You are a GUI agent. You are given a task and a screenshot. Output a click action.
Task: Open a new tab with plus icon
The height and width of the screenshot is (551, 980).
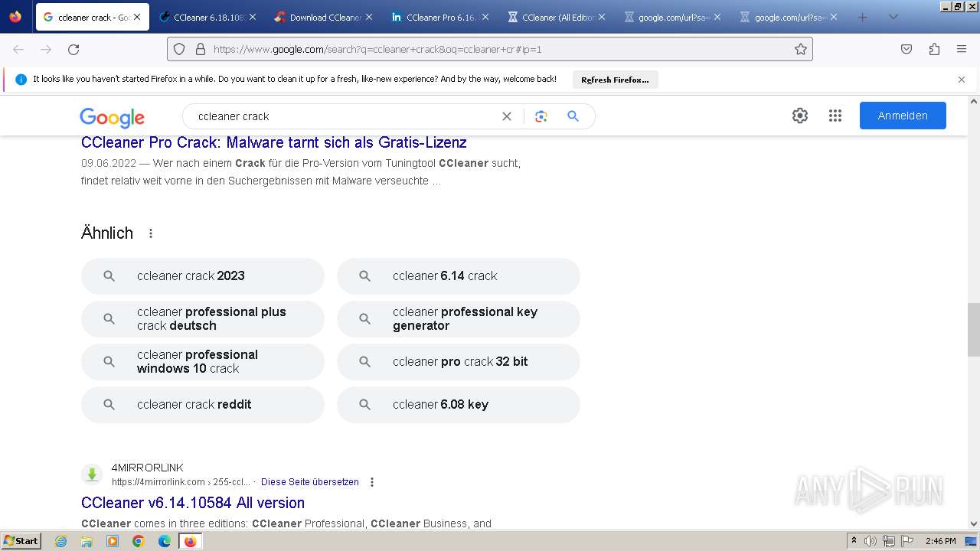863,17
